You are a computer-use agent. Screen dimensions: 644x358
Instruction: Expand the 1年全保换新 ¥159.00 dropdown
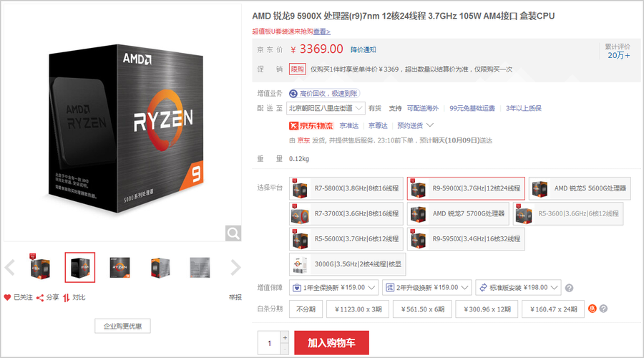(x=333, y=288)
